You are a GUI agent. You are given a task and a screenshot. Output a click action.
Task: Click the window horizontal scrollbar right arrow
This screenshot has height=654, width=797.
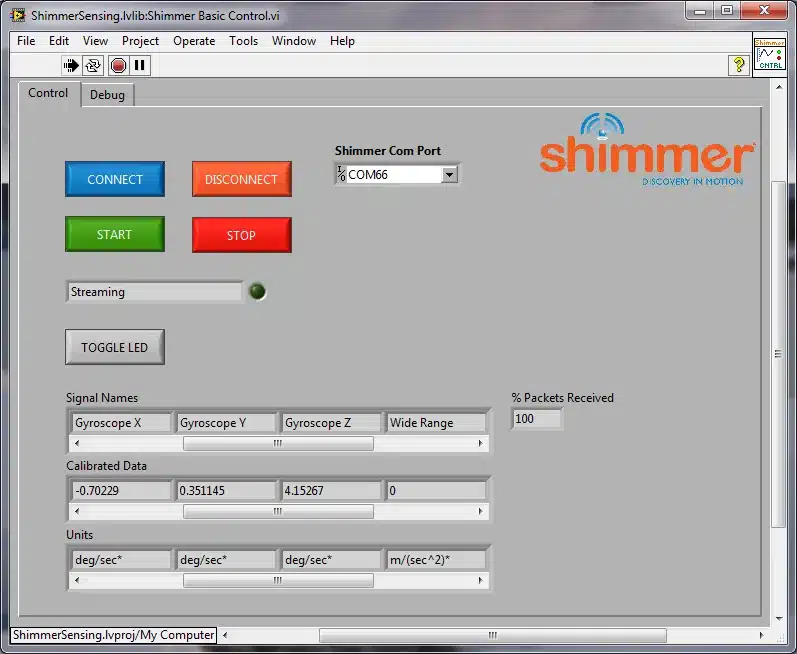pyautogui.click(x=761, y=635)
